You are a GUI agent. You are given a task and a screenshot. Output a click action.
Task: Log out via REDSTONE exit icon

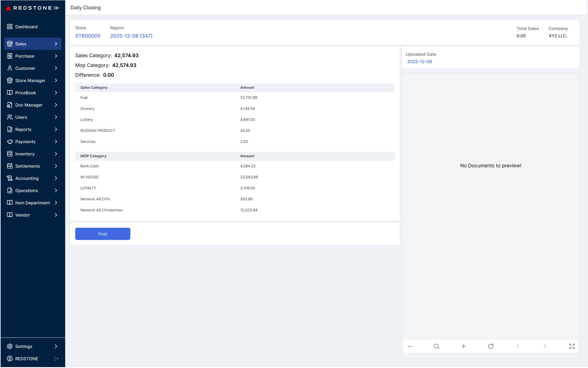click(56, 358)
